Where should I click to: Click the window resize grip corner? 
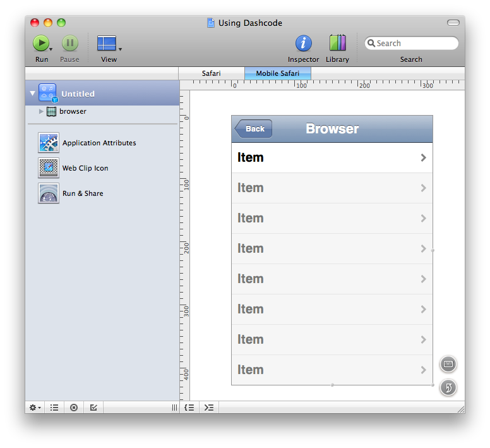(x=461, y=409)
